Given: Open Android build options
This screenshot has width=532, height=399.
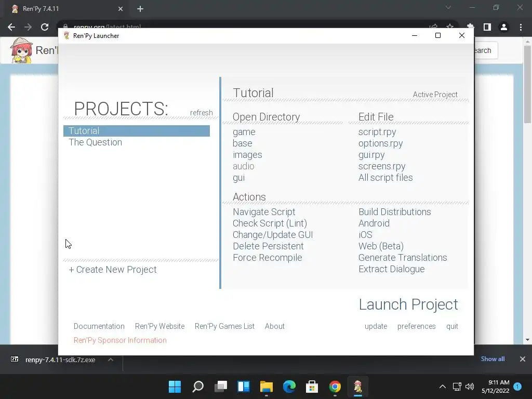Looking at the screenshot, I should (374, 223).
